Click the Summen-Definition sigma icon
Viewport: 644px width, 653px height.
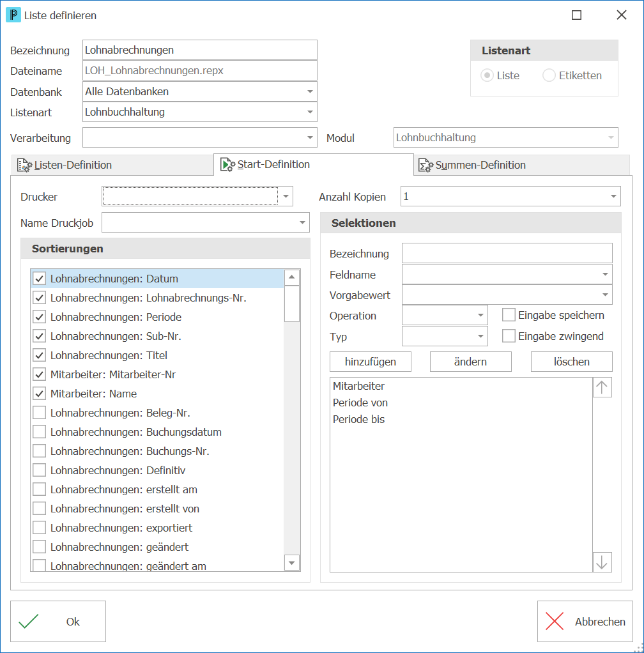(425, 165)
